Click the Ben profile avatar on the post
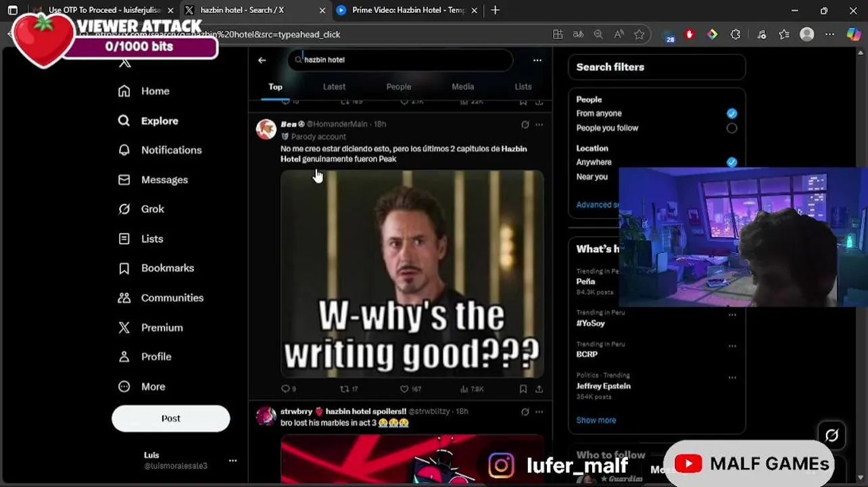Image resolution: width=868 pixels, height=487 pixels. 266,129
